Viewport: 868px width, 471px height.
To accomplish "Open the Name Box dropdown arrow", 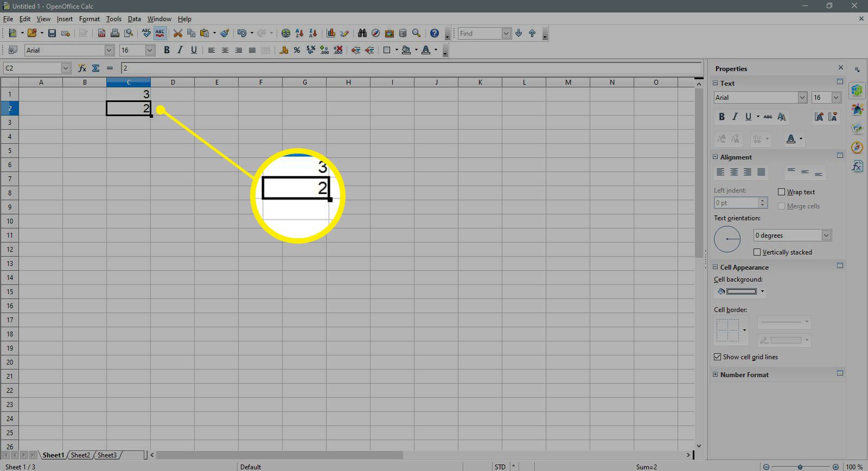I will (x=66, y=68).
